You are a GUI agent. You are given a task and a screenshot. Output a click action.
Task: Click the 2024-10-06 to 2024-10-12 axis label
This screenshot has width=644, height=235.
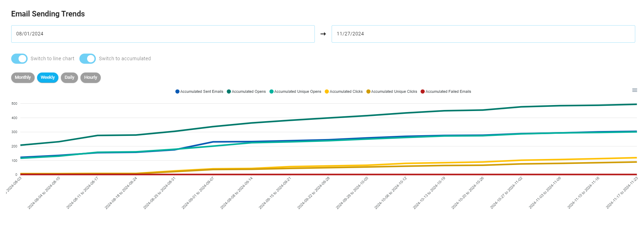click(391, 193)
